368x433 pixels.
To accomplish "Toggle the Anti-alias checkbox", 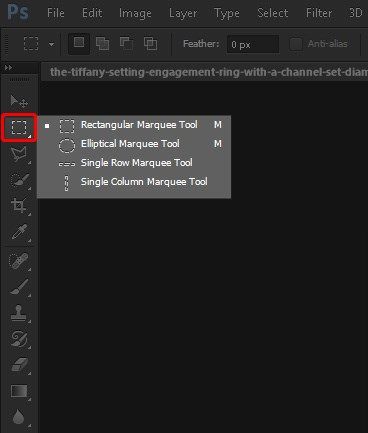I will 296,44.
